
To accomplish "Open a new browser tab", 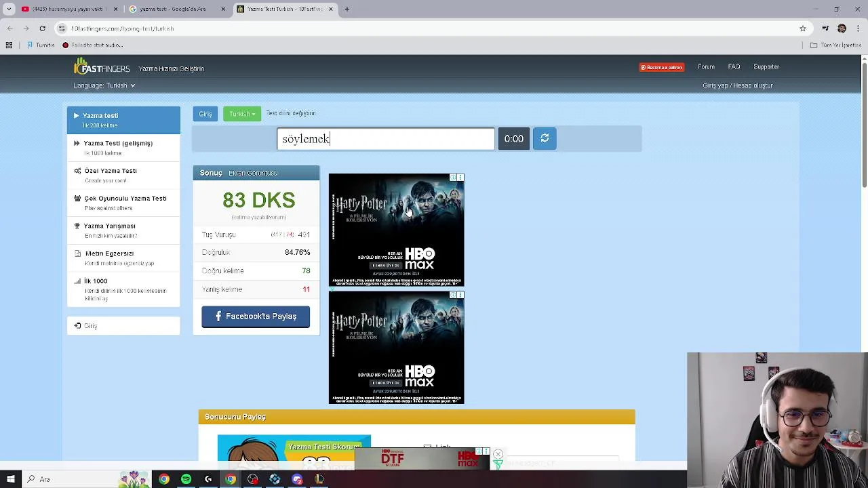I will 347,9.
